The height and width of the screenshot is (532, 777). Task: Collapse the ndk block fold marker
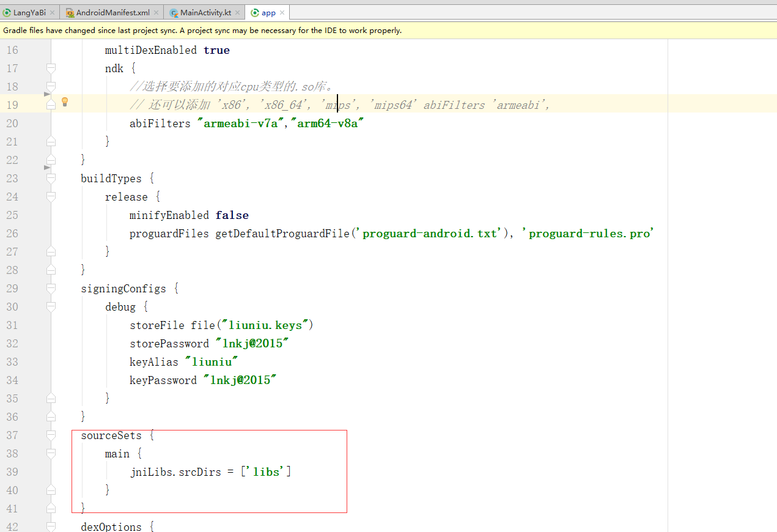point(51,68)
